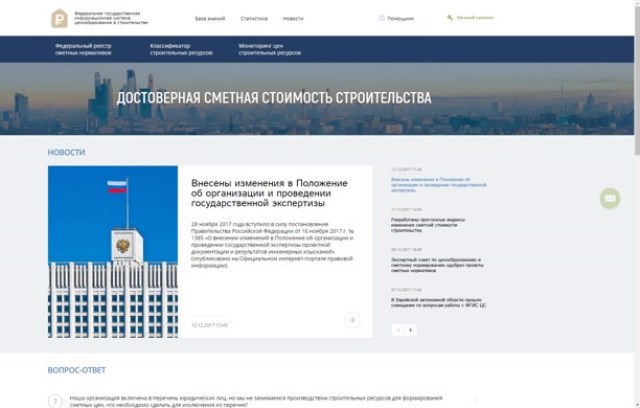Go to previous page of news list
Screen dimensions: 640x408
(x=398, y=329)
